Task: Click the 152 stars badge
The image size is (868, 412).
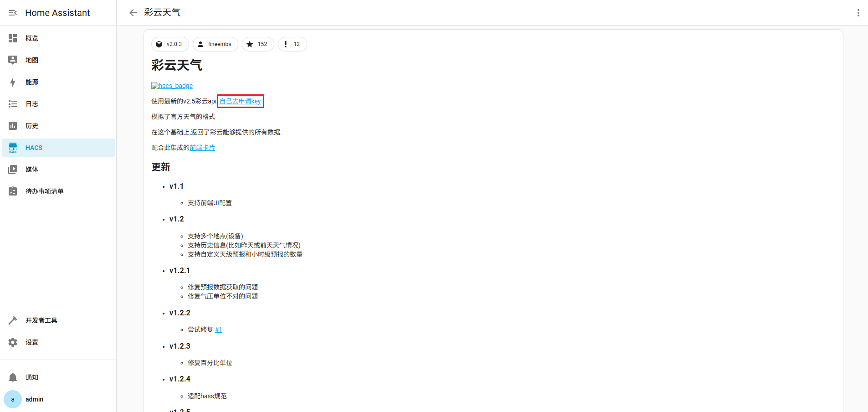Action: click(257, 44)
